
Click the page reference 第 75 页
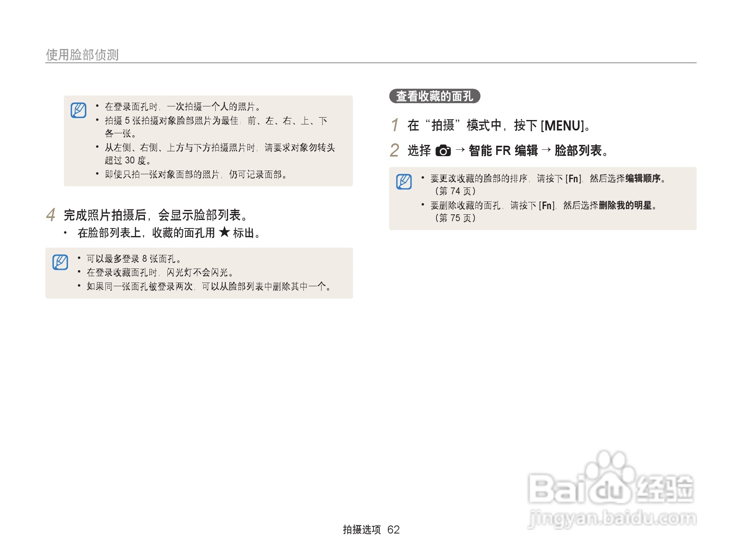click(x=455, y=218)
